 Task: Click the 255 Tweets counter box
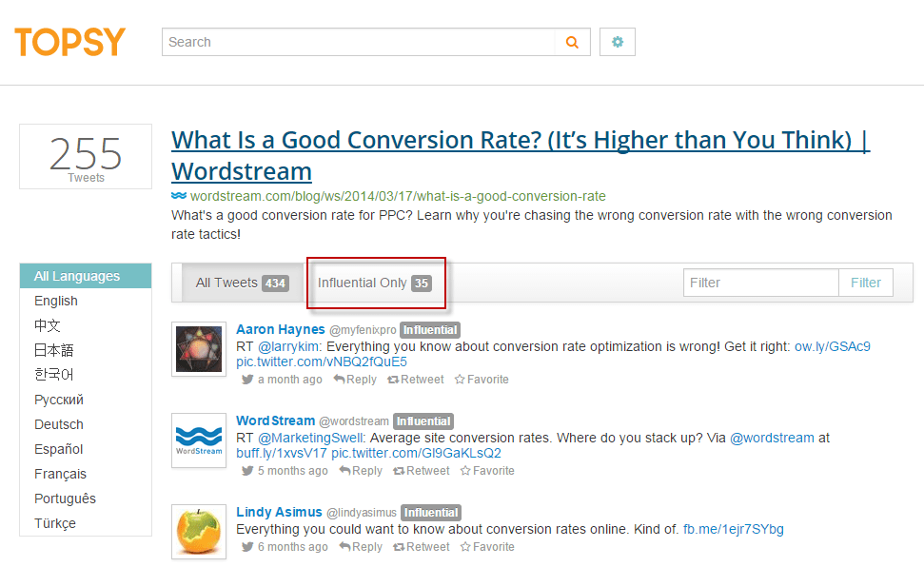point(86,156)
